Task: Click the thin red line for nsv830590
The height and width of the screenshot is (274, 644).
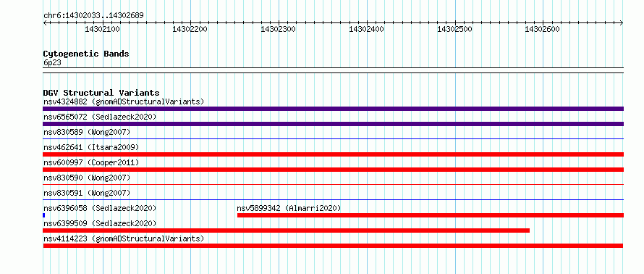Action: pyautogui.click(x=333, y=185)
